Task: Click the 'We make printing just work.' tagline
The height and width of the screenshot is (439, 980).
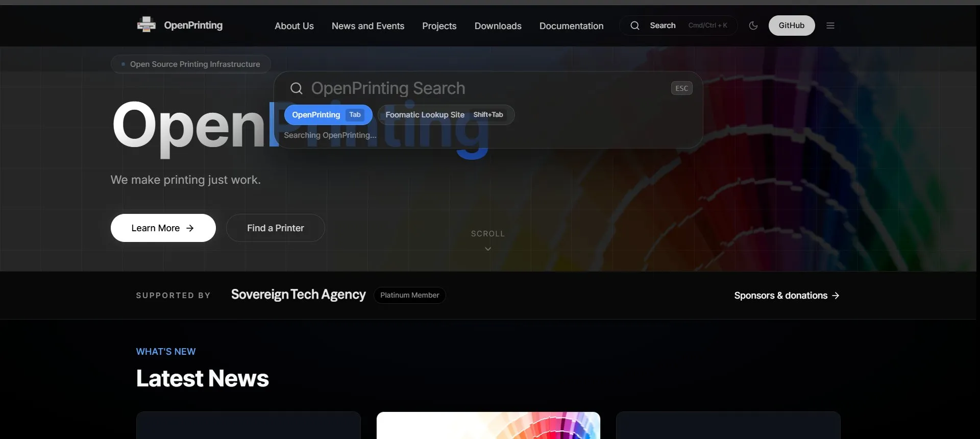Action: pyautogui.click(x=186, y=180)
